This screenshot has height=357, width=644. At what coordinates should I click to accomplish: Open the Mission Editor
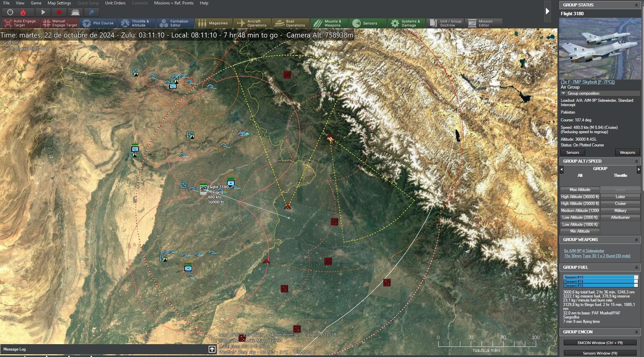point(483,23)
